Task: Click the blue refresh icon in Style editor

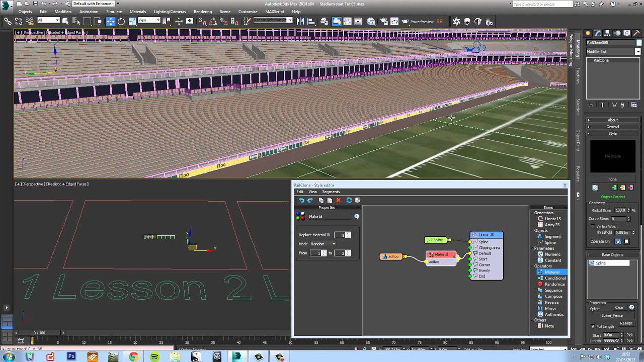Action: [x=349, y=200]
